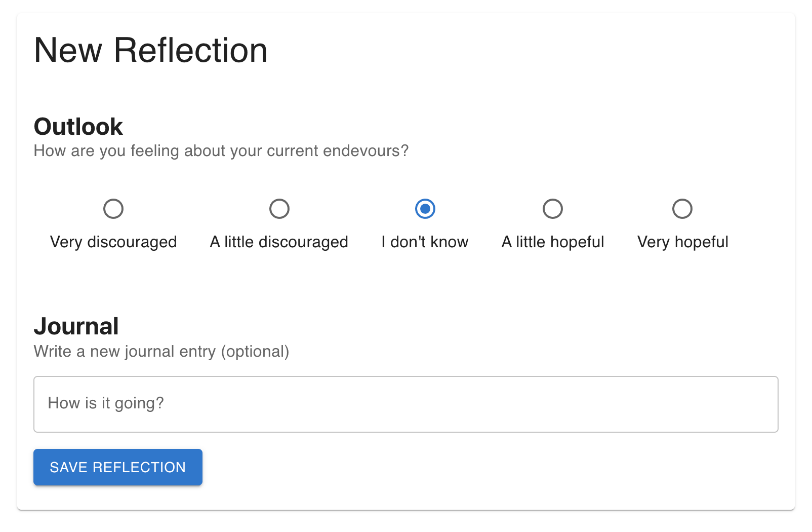The height and width of the screenshot is (532, 812).
Task: Click the optional journal instruction text
Action: click(x=161, y=351)
